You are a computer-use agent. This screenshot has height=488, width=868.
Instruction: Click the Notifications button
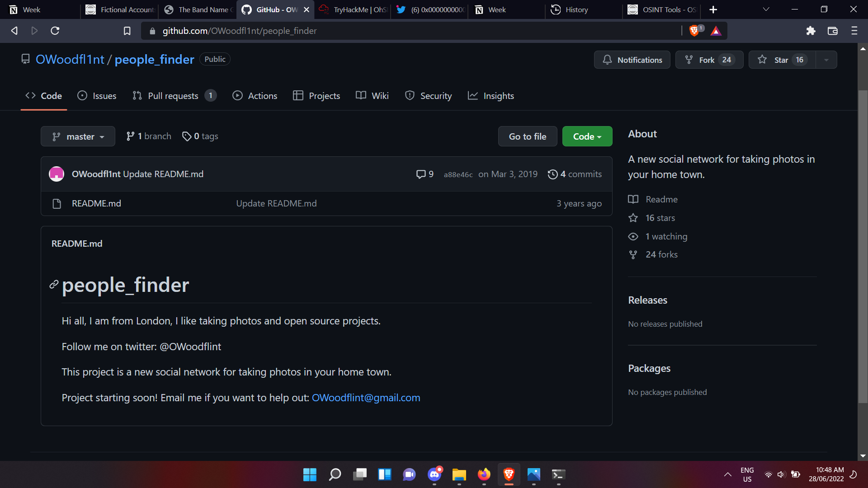(632, 60)
